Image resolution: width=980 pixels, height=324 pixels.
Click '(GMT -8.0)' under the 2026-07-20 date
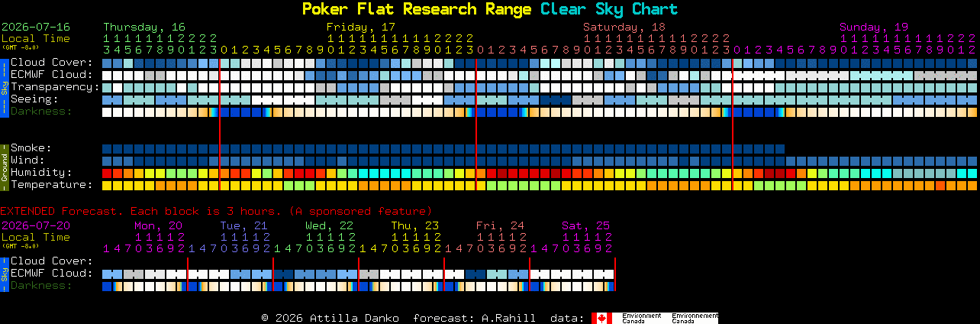20,246
